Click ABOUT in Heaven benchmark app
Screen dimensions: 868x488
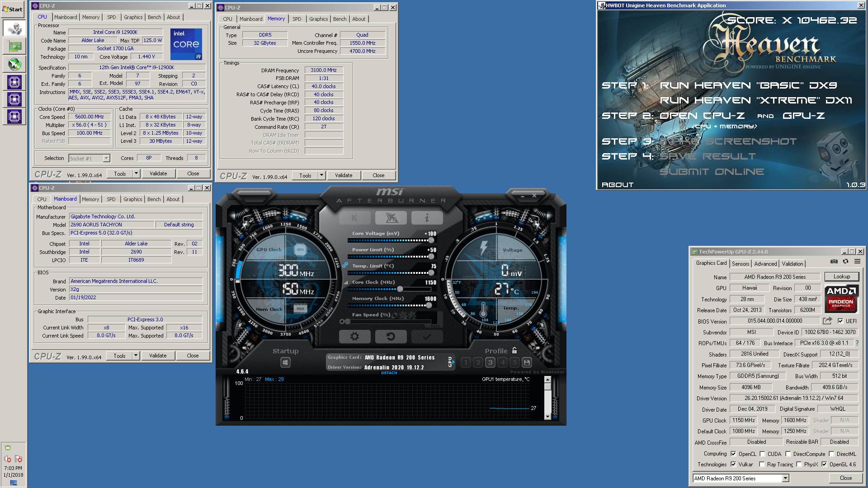617,184
